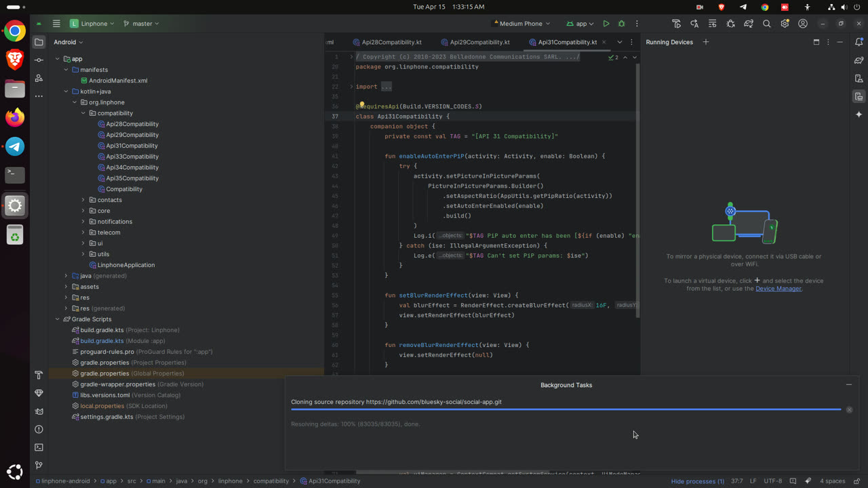Expand the contacts package

(x=83, y=200)
